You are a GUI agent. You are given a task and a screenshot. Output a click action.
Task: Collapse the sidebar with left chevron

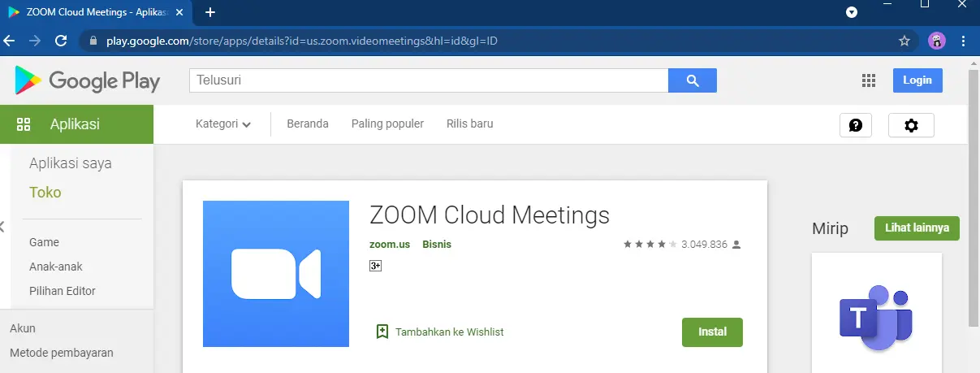(2, 227)
